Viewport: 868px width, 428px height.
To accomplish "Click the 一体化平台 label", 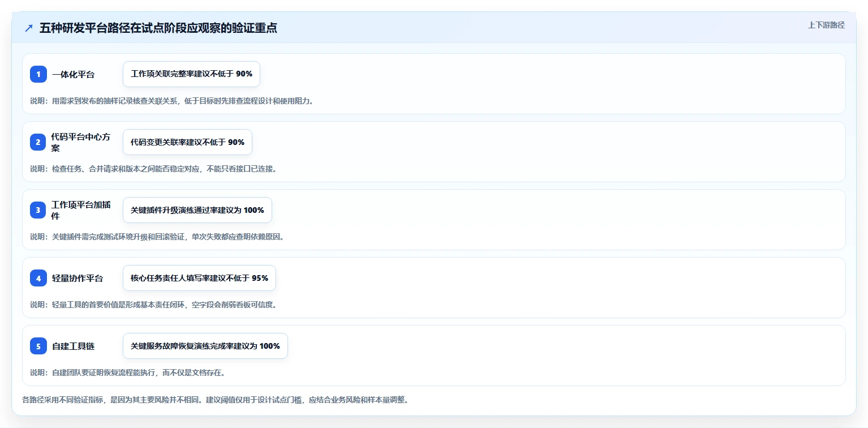I will 73,74.
